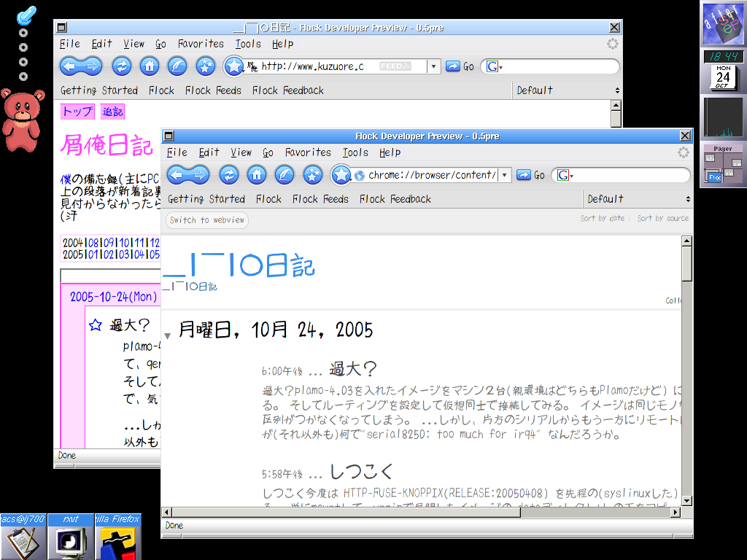747x560 pixels.
Task: Open the Tools menu in the front window
Action: 355,152
